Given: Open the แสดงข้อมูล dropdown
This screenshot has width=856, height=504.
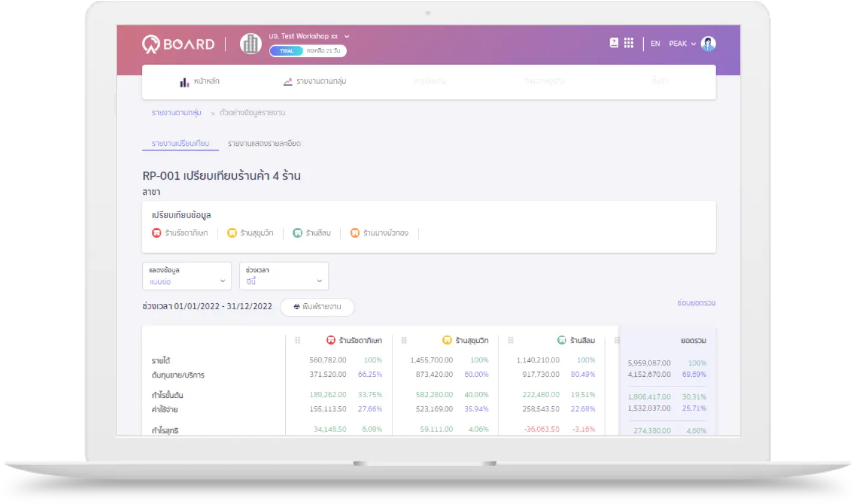Looking at the screenshot, I should [x=187, y=276].
